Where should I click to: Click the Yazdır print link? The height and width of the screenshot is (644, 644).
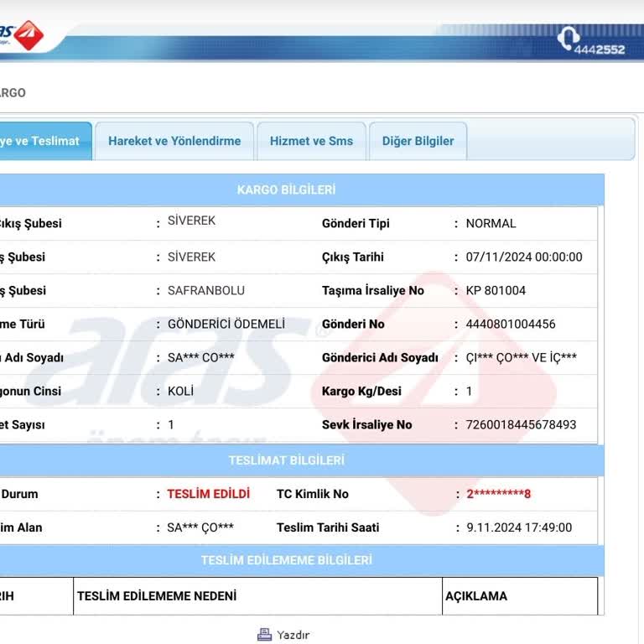point(293,635)
